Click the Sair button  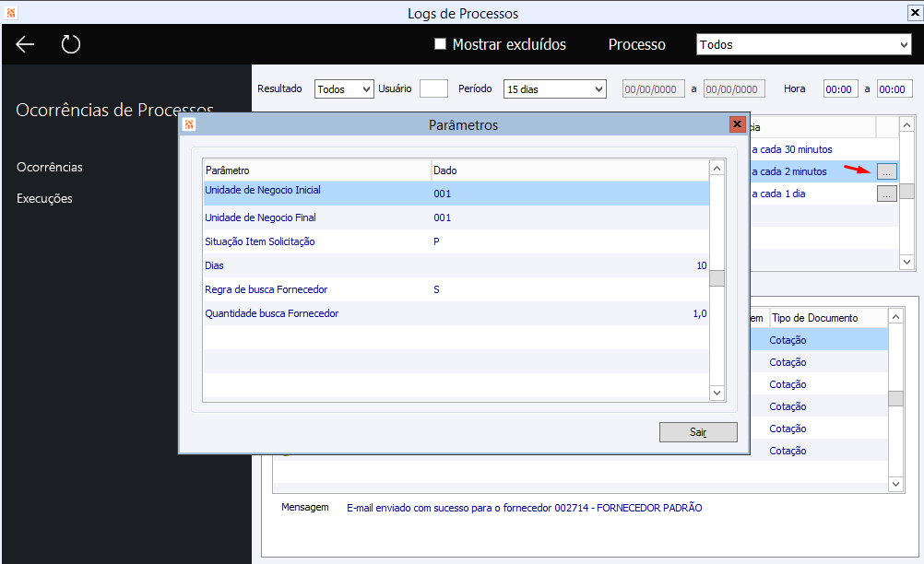point(698,432)
